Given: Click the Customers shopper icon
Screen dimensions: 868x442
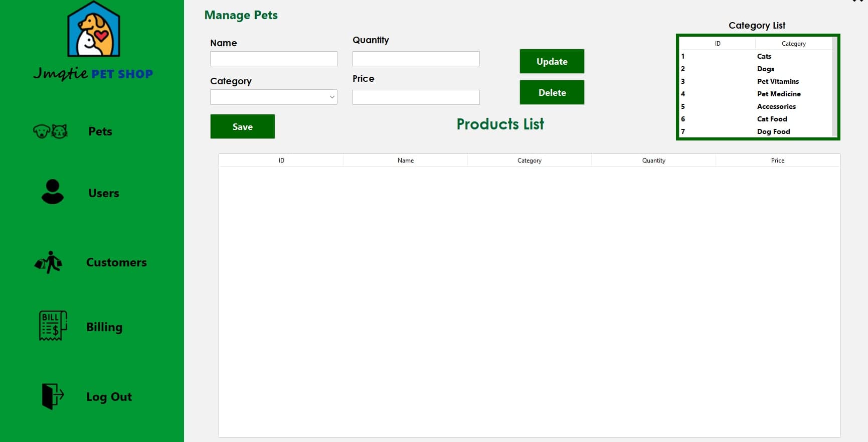Looking at the screenshot, I should (x=49, y=262).
